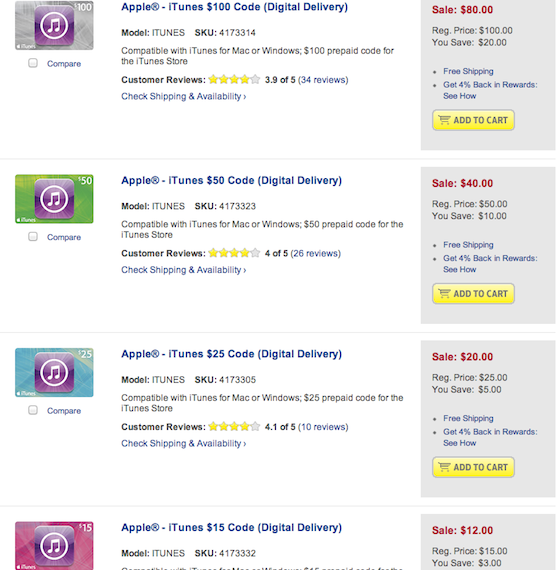The height and width of the screenshot is (570, 560).
Task: Open the pink $15 iTunes card image
Action: (54, 545)
